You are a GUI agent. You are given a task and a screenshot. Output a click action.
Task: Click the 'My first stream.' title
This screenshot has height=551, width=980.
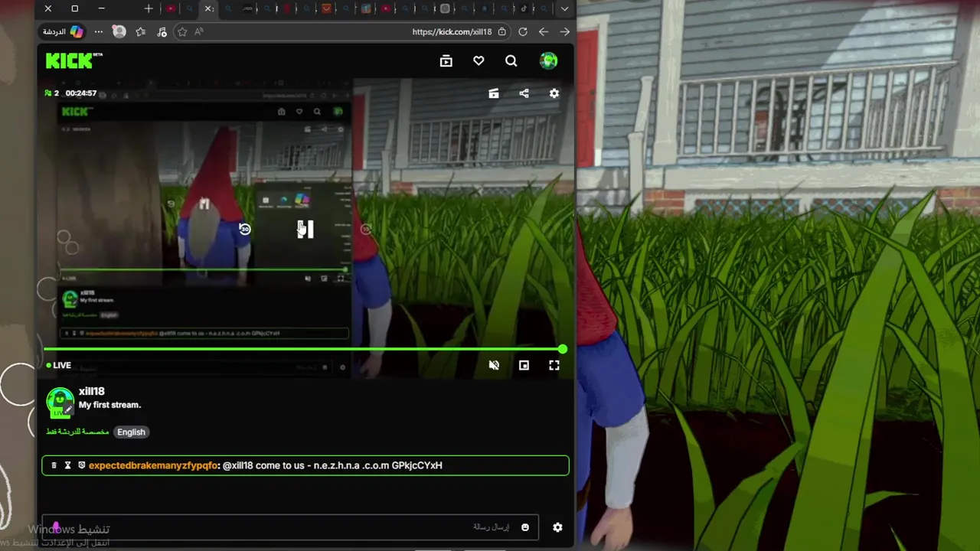pos(109,405)
